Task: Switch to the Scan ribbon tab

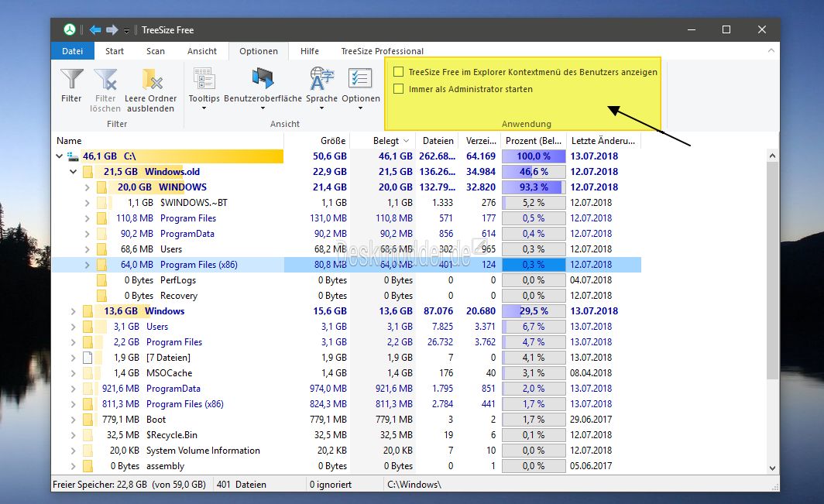Action: point(156,51)
